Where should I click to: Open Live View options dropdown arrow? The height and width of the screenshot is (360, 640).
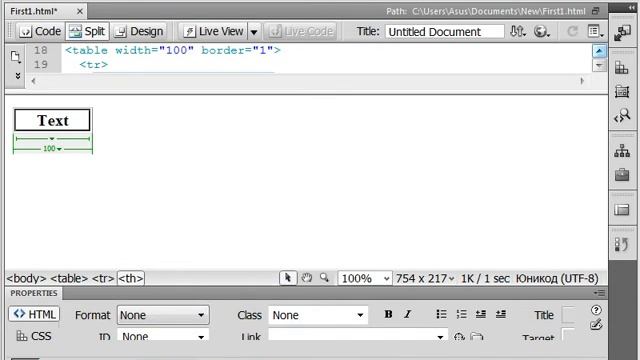pos(254,32)
